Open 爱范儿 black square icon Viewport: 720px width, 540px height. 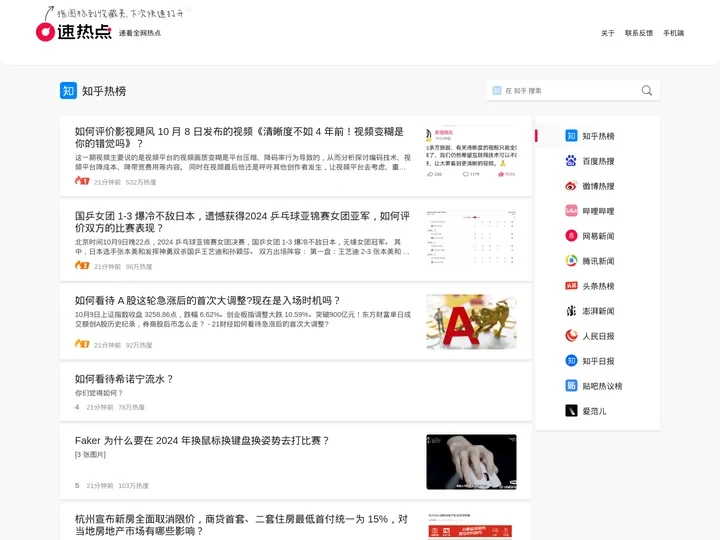point(571,411)
